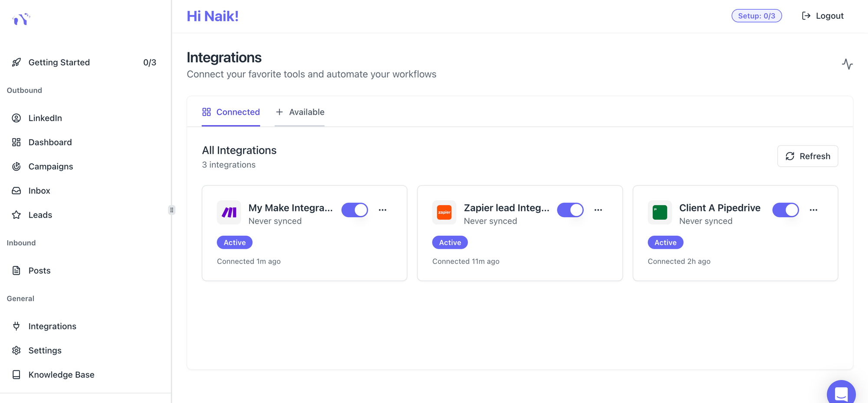Open the My Make Integration more options menu
Viewport: 868px width, 403px height.
click(382, 210)
